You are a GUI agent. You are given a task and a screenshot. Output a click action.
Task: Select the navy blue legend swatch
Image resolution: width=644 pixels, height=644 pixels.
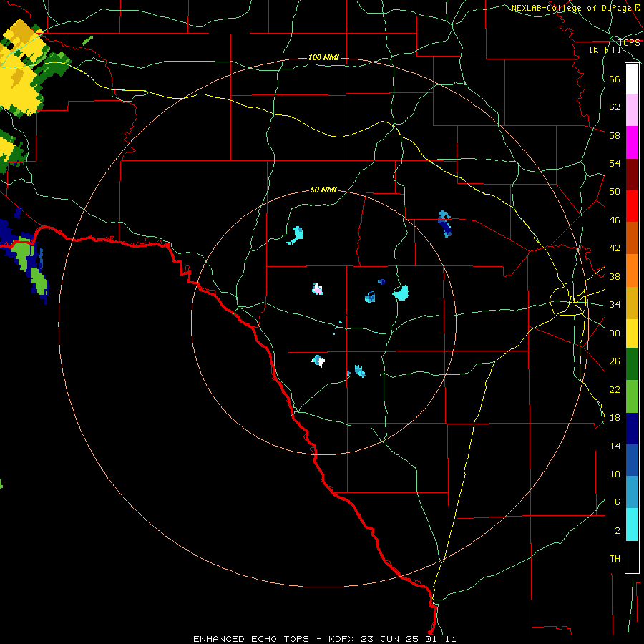[x=632, y=429]
